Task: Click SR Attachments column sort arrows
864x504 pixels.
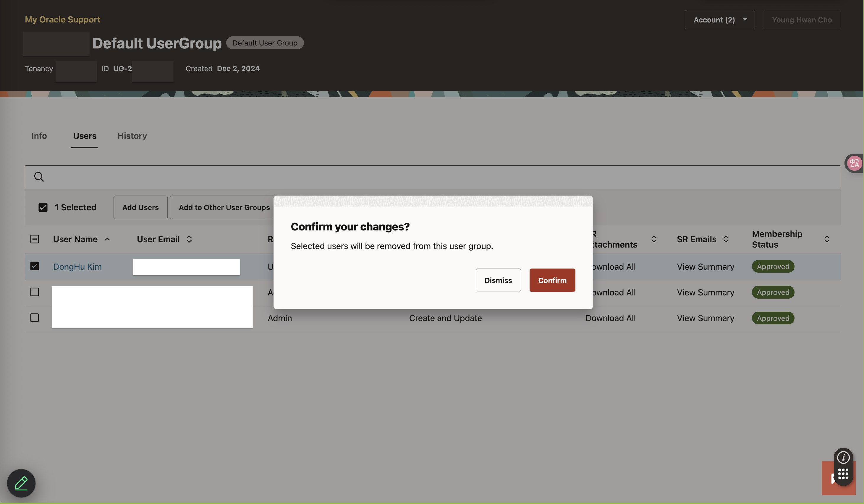Action: pyautogui.click(x=654, y=239)
